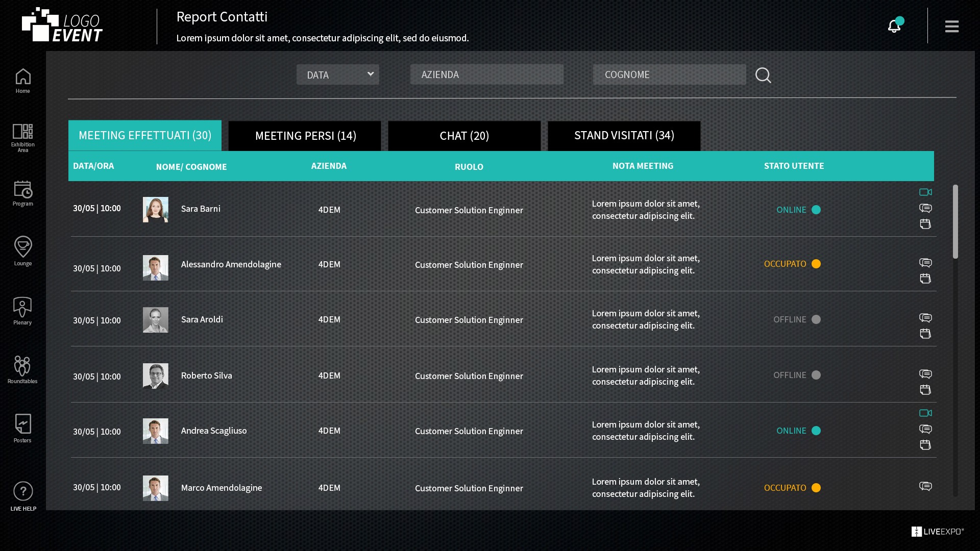
Task: Switch to Meeting Persi (14) tab
Action: click(x=305, y=136)
